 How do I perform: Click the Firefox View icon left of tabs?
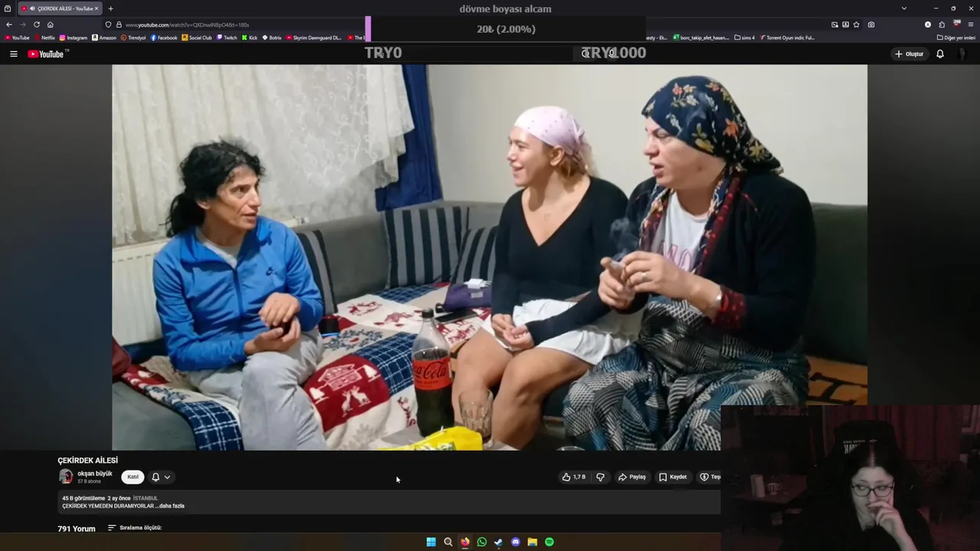click(8, 8)
